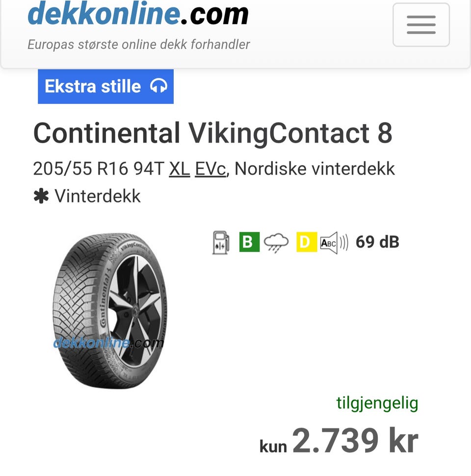Tap the Europas største online dekk tagline
Image resolution: width=471 pixels, height=476 pixels.
[138, 44]
